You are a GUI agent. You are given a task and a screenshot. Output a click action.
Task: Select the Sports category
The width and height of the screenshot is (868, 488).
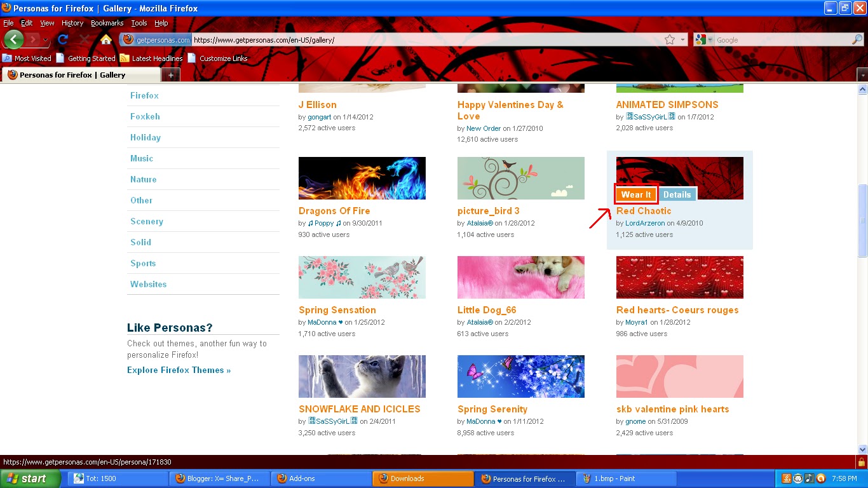(143, 263)
